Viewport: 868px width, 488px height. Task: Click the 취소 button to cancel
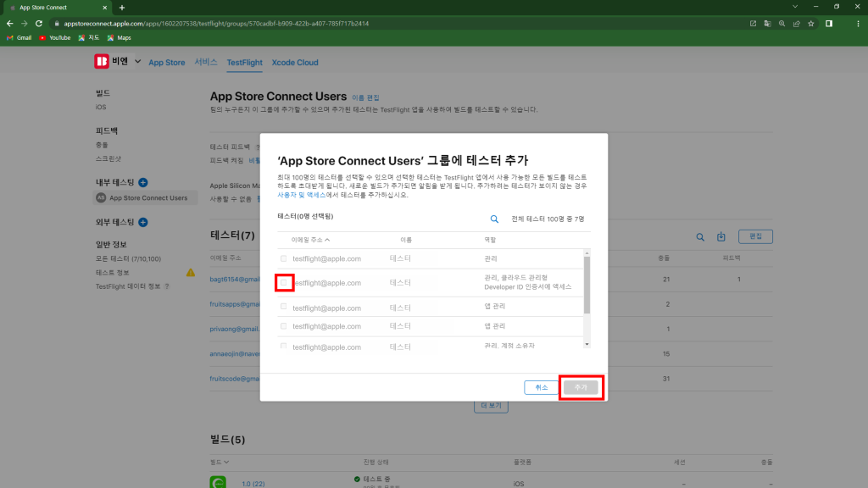tap(541, 387)
